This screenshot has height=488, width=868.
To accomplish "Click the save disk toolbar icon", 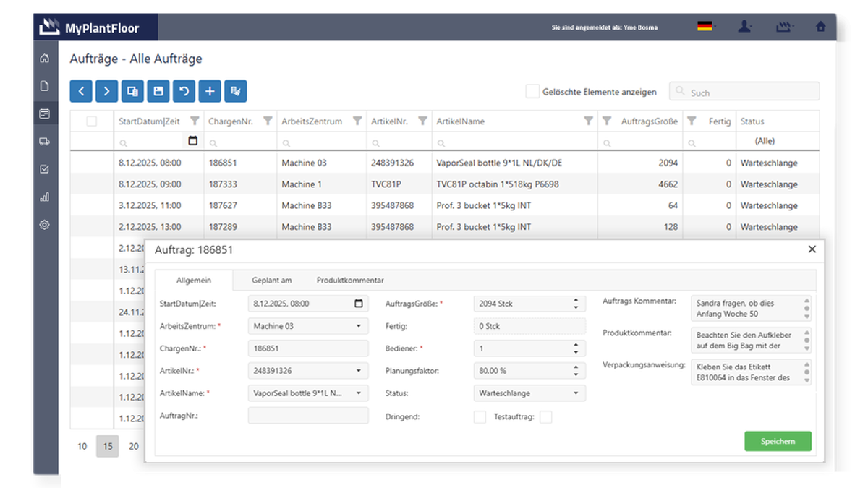I will (x=158, y=91).
